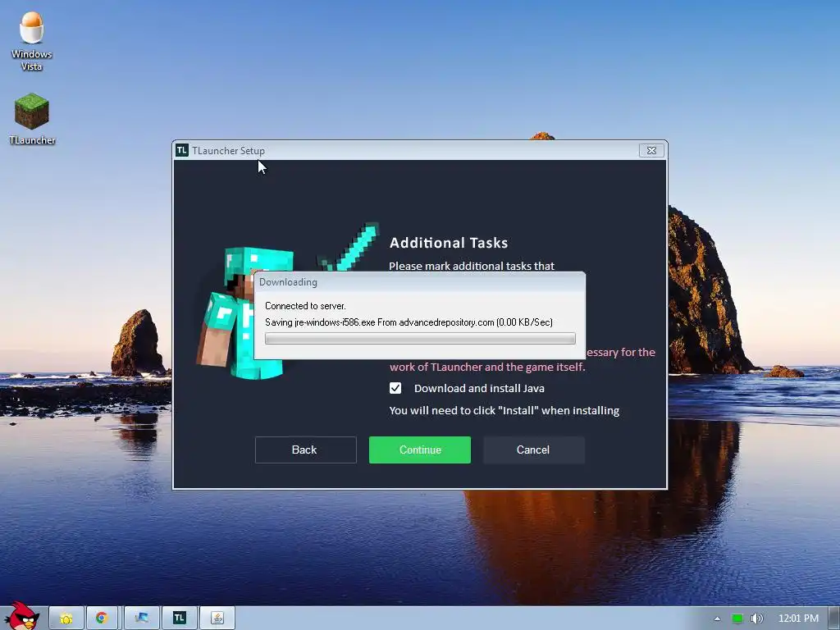Open the yellow folder taskbar icon
The image size is (840, 630).
pyautogui.click(x=66, y=619)
